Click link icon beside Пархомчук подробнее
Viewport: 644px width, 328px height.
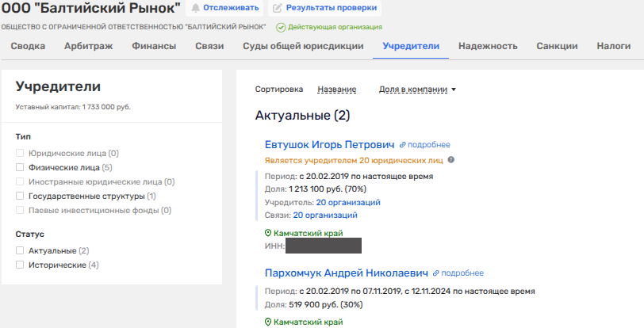[x=436, y=273]
